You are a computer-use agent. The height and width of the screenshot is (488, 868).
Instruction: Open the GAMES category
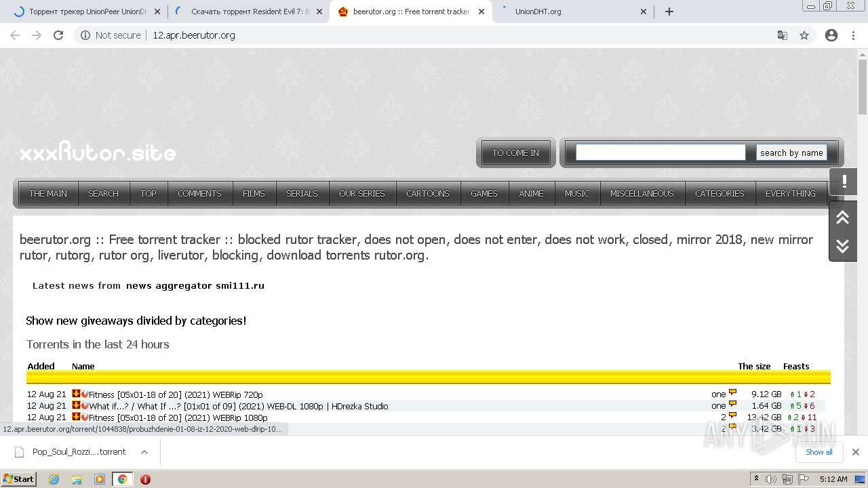coord(484,193)
